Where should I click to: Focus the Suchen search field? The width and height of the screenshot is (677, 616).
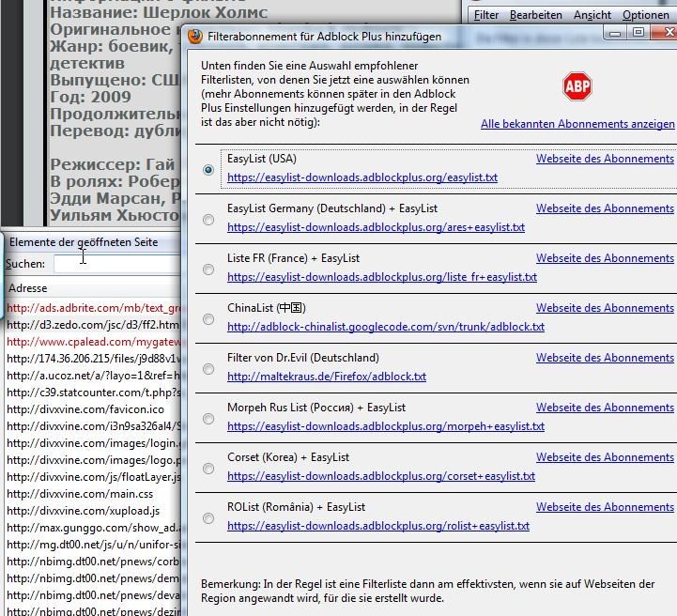117,264
